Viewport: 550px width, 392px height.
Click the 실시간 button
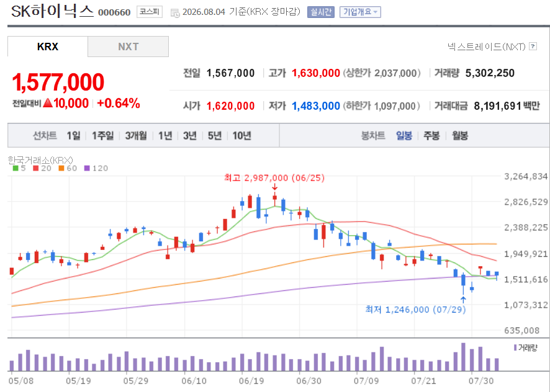click(x=320, y=12)
